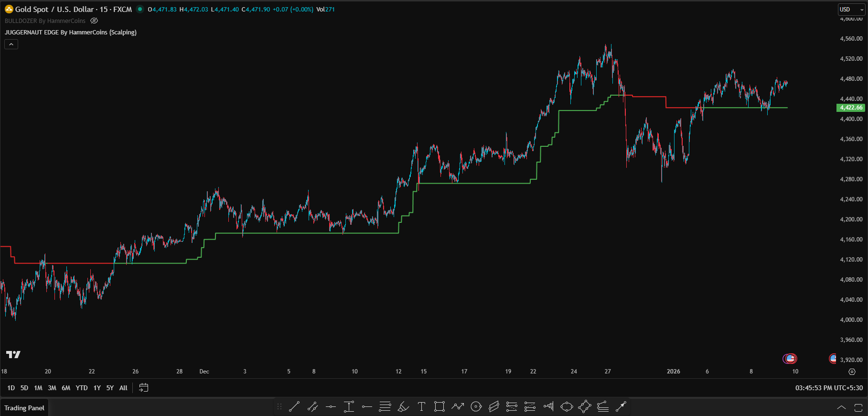Click the green 4,422.66 price label

[x=851, y=108]
